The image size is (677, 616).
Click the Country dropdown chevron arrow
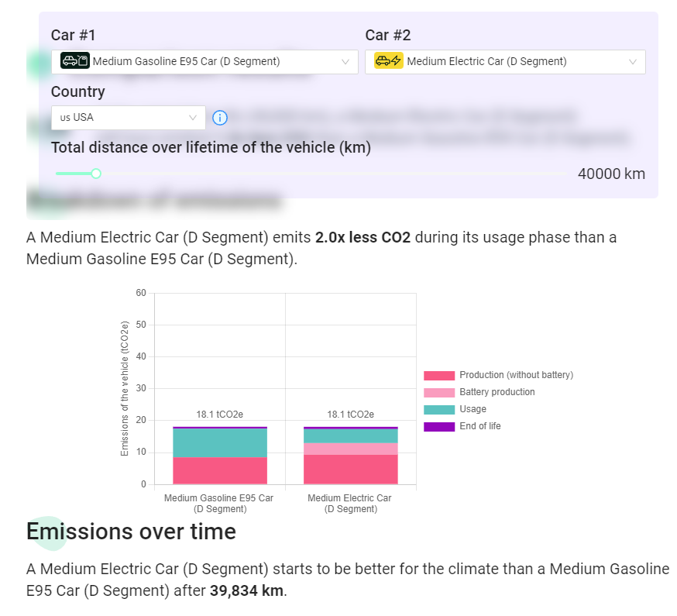193,118
